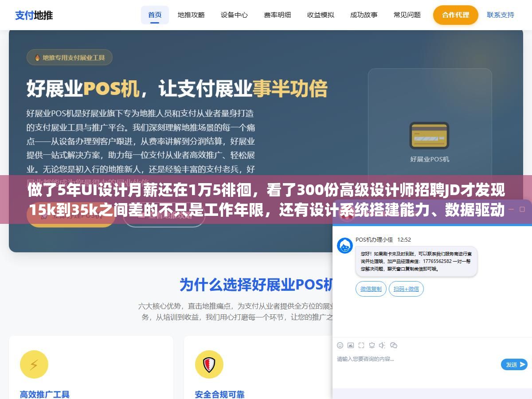Viewport: 532px width, 399px height.
Task: Toggle the chat sound speaker icon
Action: click(x=383, y=345)
